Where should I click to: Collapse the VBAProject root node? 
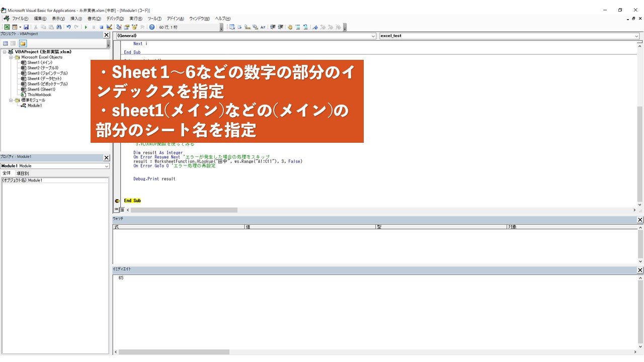pos(5,52)
